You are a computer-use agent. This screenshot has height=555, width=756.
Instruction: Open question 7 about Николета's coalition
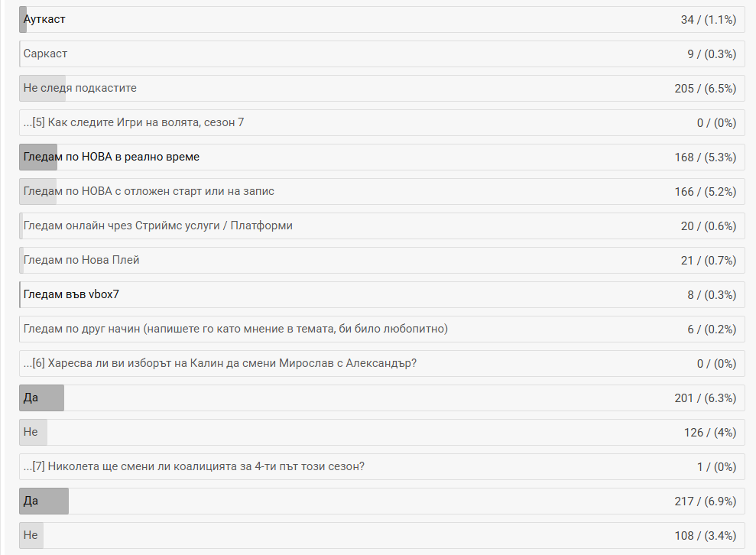pyautogui.click(x=194, y=466)
